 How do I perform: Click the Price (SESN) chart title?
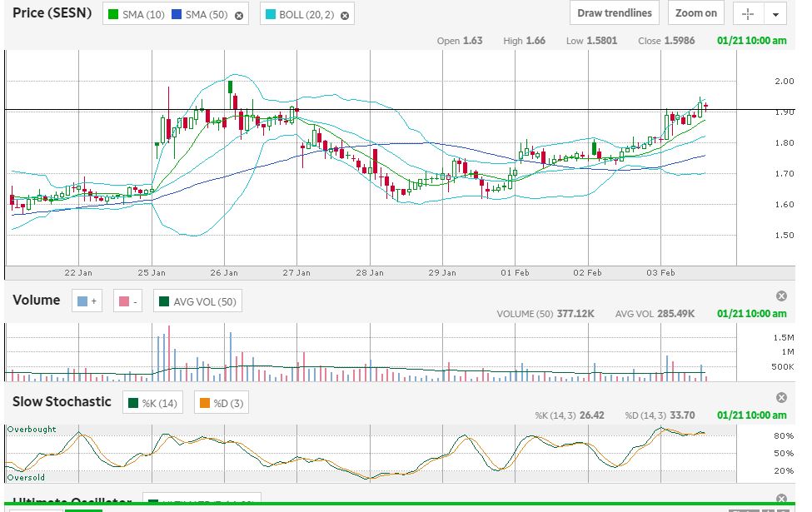pos(52,14)
